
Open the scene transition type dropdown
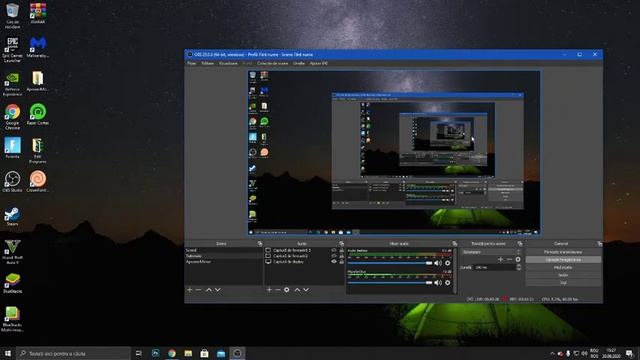(x=491, y=252)
